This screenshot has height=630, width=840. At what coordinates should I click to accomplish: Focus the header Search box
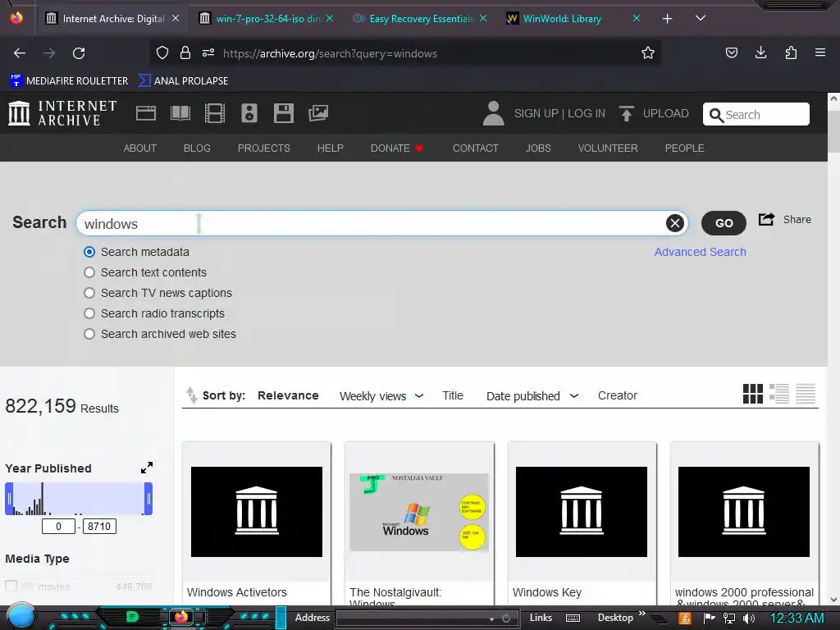[x=756, y=114]
